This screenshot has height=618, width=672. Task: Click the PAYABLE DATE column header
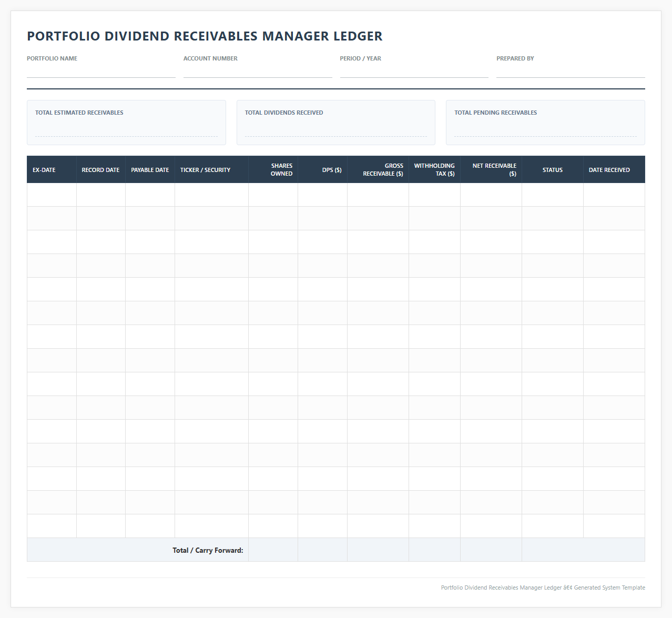coord(150,169)
